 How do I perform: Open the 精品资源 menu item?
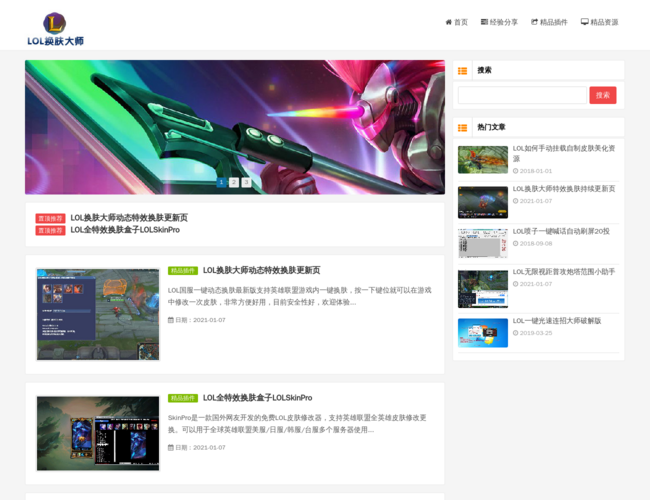[x=604, y=22]
